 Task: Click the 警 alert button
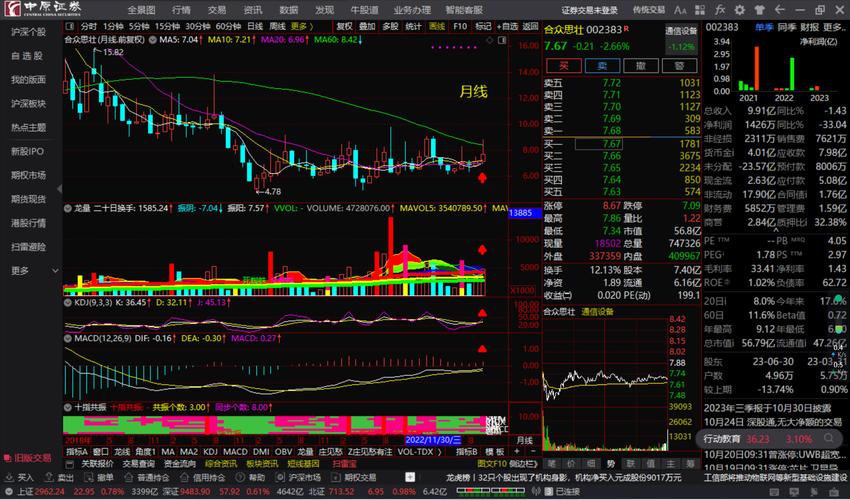pos(679,66)
